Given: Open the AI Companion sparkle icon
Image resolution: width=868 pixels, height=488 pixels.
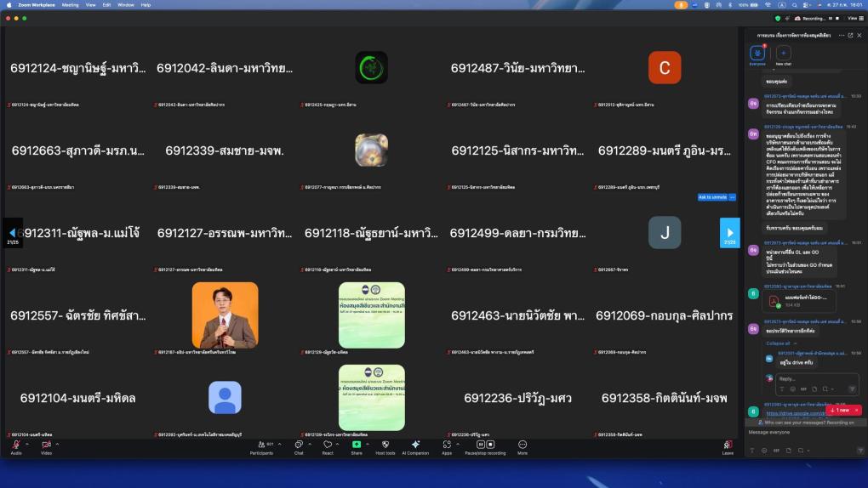Looking at the screenshot, I should coord(415,445).
